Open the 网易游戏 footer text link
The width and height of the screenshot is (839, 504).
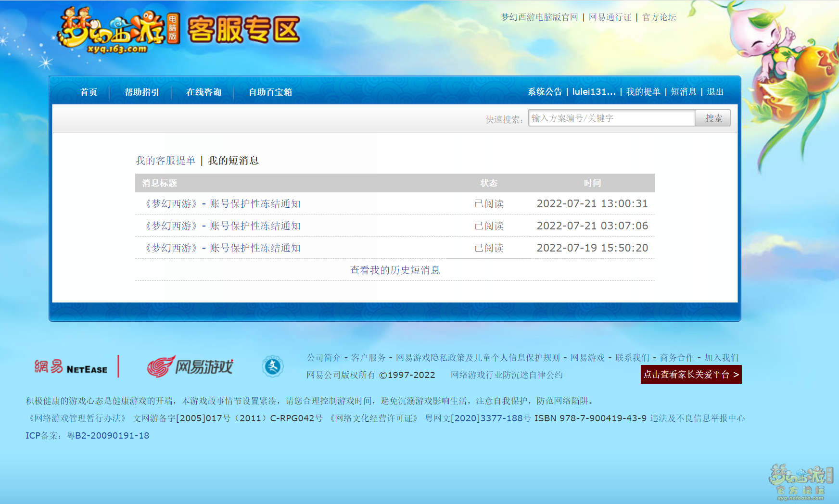pos(587,357)
